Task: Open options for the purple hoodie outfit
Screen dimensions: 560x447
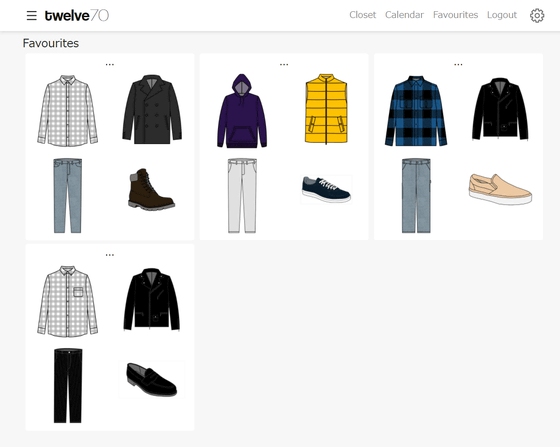Action: point(284,65)
